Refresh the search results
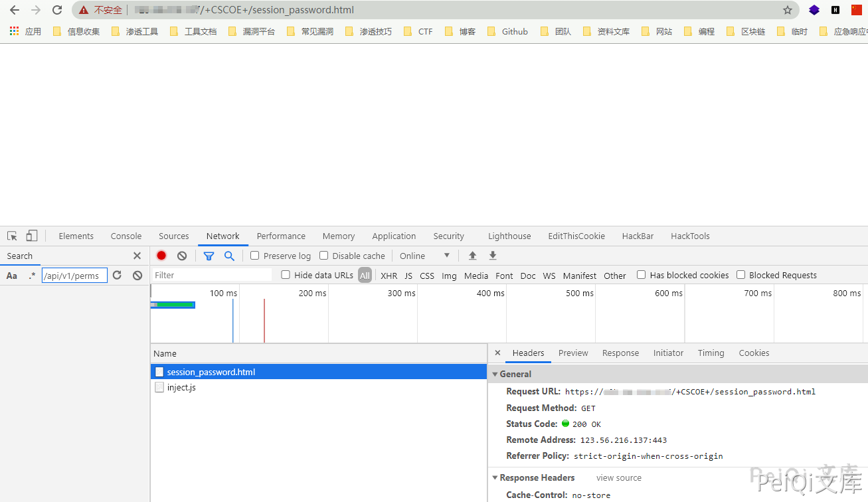Screen dimensions: 868x502 (117, 275)
